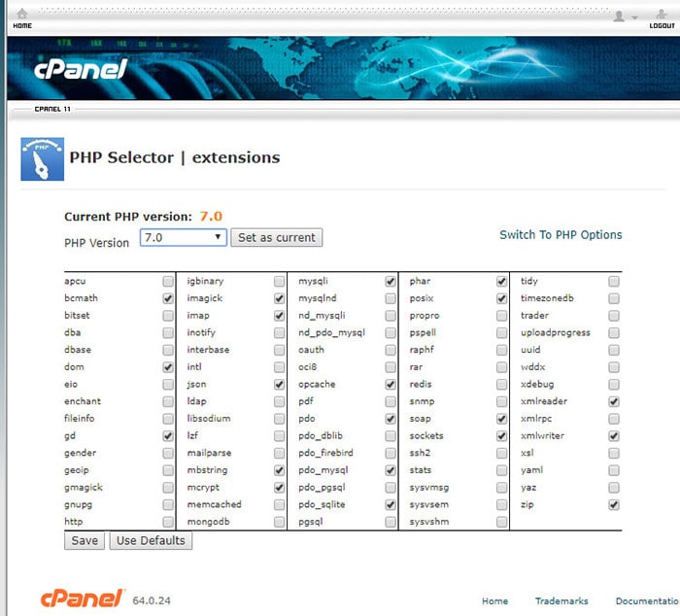Image resolution: width=680 pixels, height=616 pixels.
Task: Uncheck the pdo extension checkbox
Action: click(x=391, y=419)
